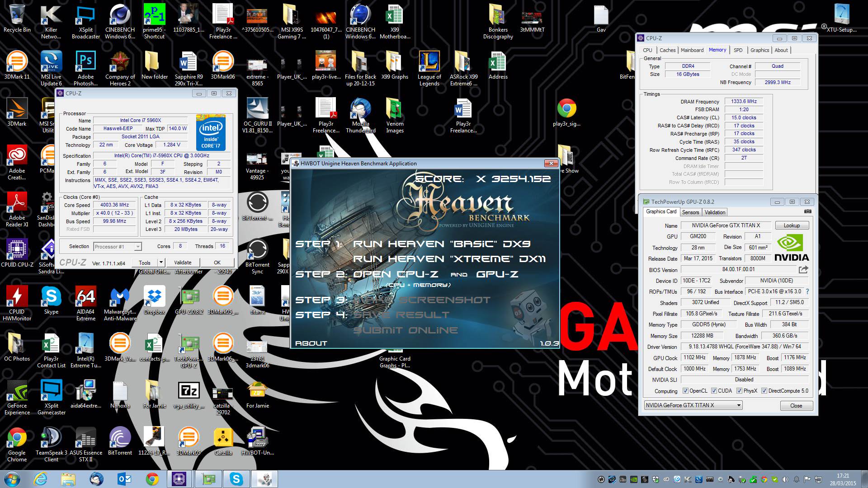The image size is (868, 488).
Task: Open Outlook from the taskbar
Action: tap(124, 479)
